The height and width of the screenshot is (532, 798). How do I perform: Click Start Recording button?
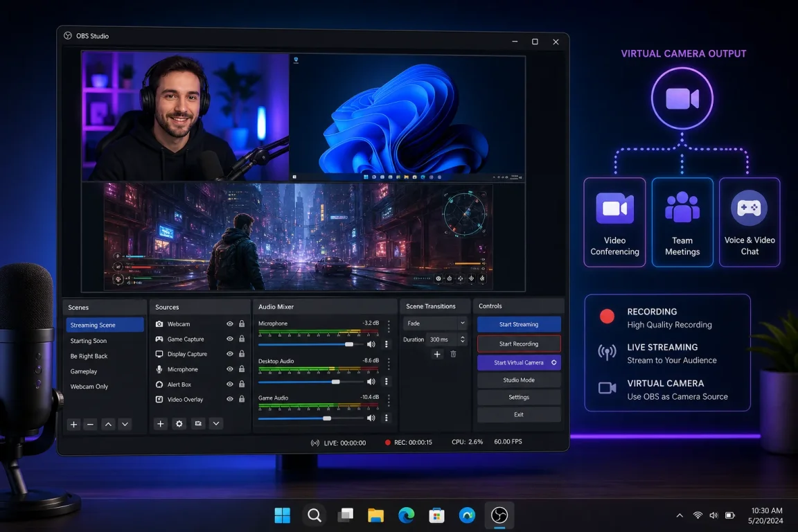519,344
